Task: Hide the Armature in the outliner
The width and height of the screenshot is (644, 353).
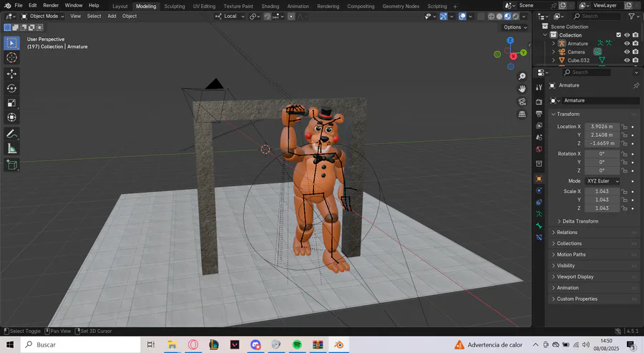Action: [627, 44]
